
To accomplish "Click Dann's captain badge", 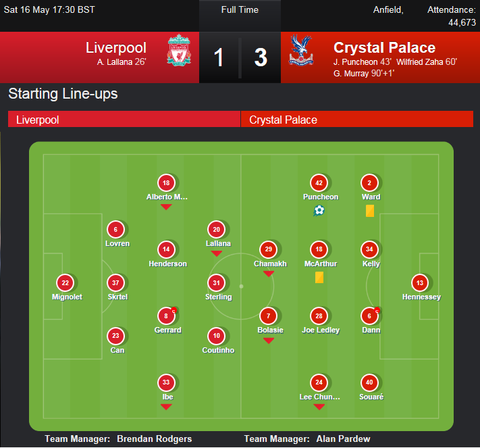I will [x=377, y=311].
